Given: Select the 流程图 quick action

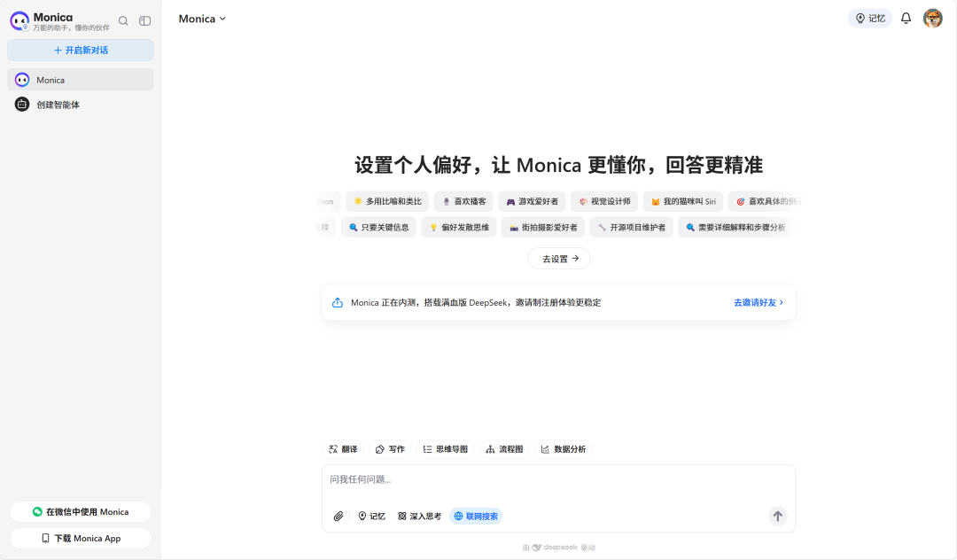Looking at the screenshot, I should click(504, 449).
